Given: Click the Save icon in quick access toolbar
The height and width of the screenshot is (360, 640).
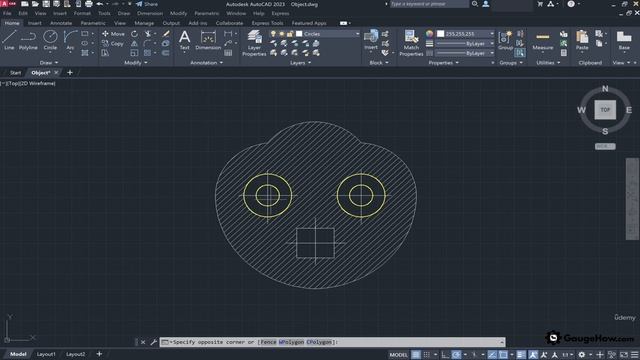Looking at the screenshot, I should pos(46,4).
